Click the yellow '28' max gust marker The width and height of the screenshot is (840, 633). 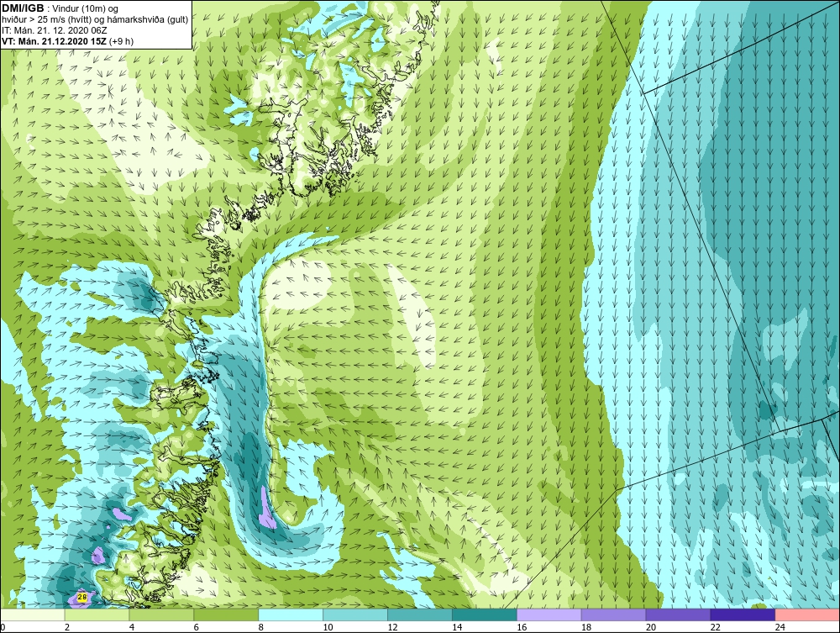[x=82, y=597]
